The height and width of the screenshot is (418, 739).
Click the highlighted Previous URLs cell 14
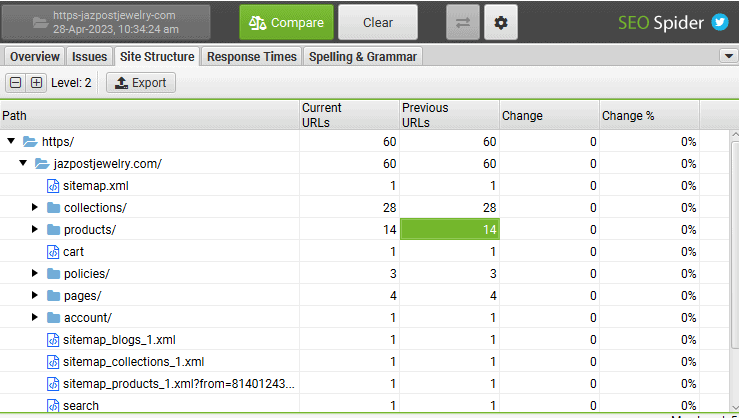point(450,229)
